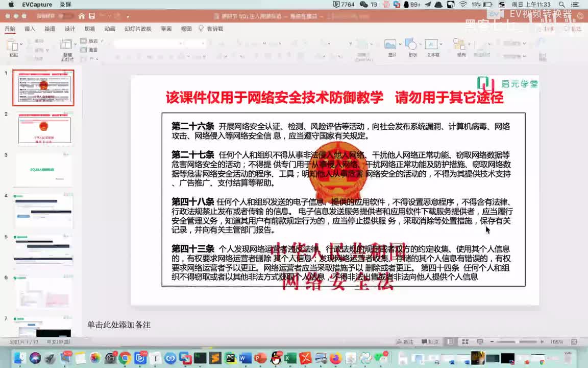
Task: Expand the Quick Access Toolbar customize arrow
Action: (128, 16)
